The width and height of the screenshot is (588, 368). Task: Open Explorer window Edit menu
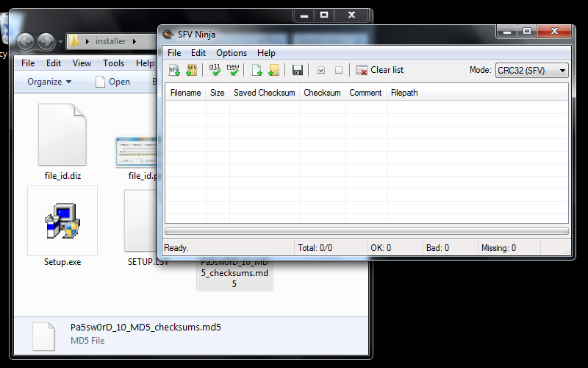tap(54, 63)
